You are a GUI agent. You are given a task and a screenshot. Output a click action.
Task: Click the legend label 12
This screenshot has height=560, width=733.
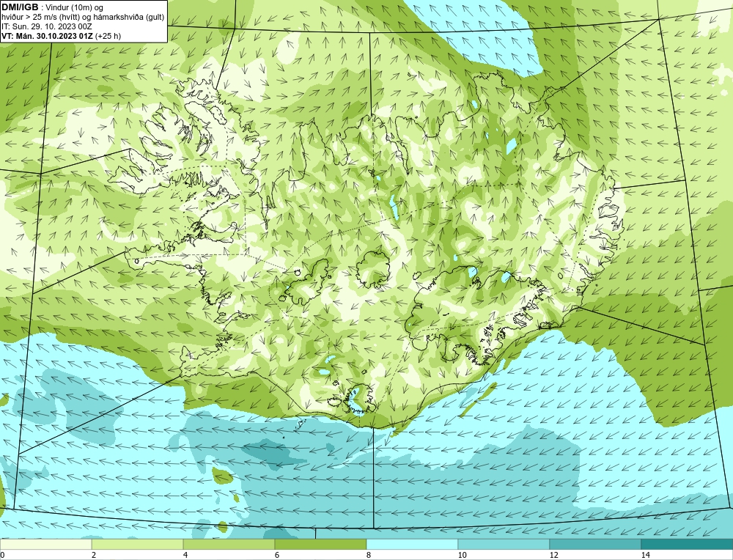coord(554,555)
